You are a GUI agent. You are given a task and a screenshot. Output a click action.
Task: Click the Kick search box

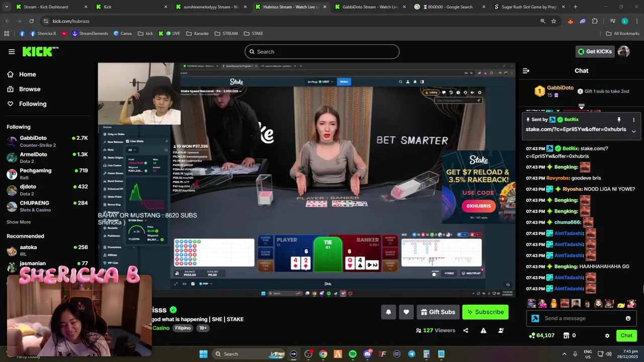[x=322, y=52]
